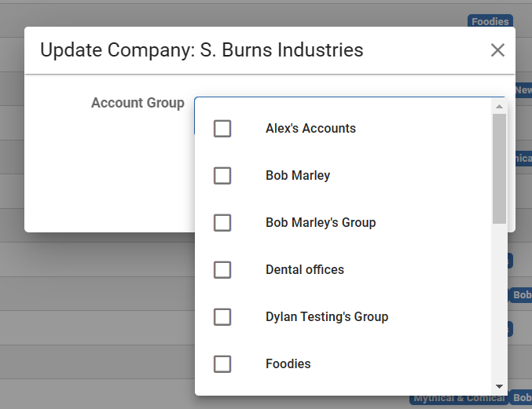Viewport: 532px width, 409px height.
Task: Click the scroll down arrow of the list
Action: 499,387
